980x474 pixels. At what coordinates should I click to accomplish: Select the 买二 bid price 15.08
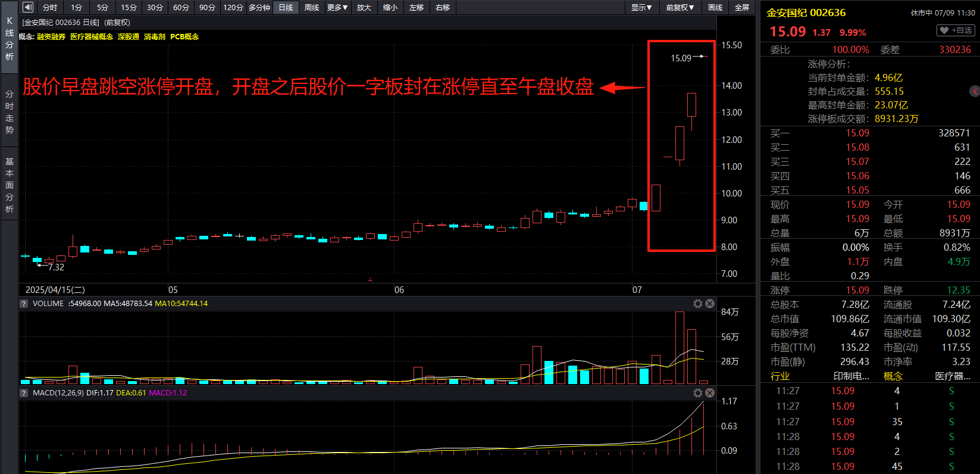click(x=857, y=148)
